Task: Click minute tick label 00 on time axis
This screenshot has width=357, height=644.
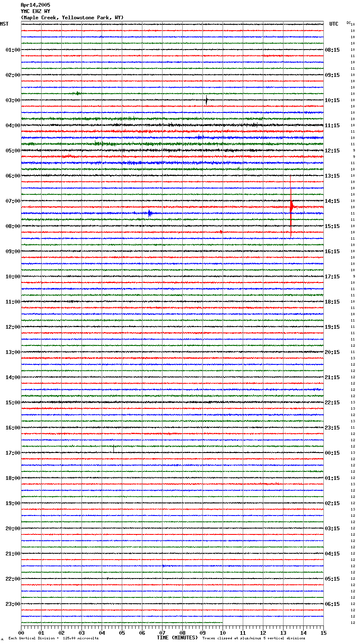Action: (x=21, y=633)
